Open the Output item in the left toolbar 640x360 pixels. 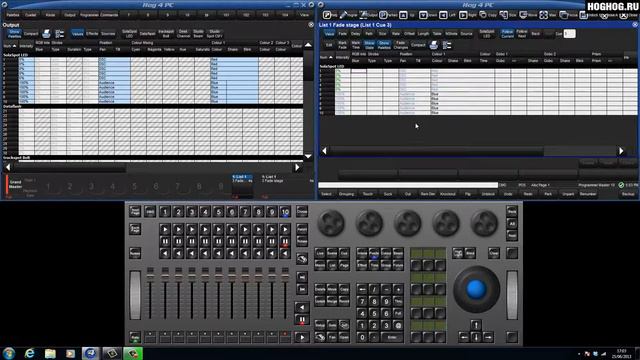click(x=70, y=15)
